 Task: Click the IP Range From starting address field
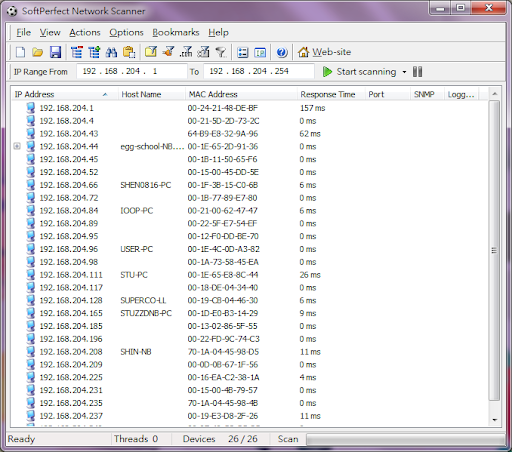[132, 71]
